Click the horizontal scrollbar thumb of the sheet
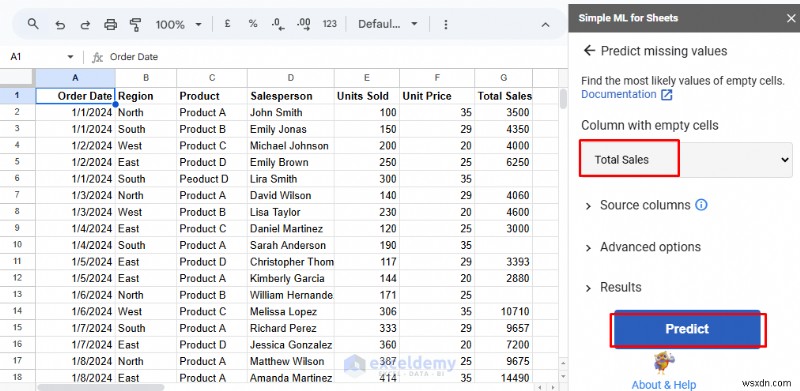The image size is (800, 391). (x=101, y=387)
